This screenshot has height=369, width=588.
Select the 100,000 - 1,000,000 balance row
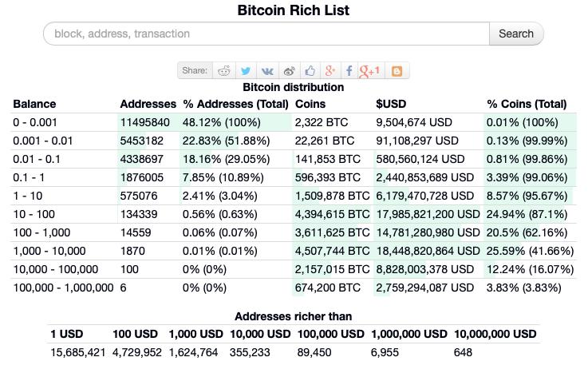[x=294, y=288]
